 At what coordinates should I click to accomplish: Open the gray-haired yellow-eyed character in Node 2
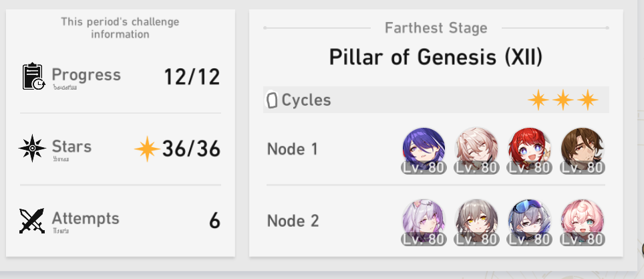(x=477, y=223)
